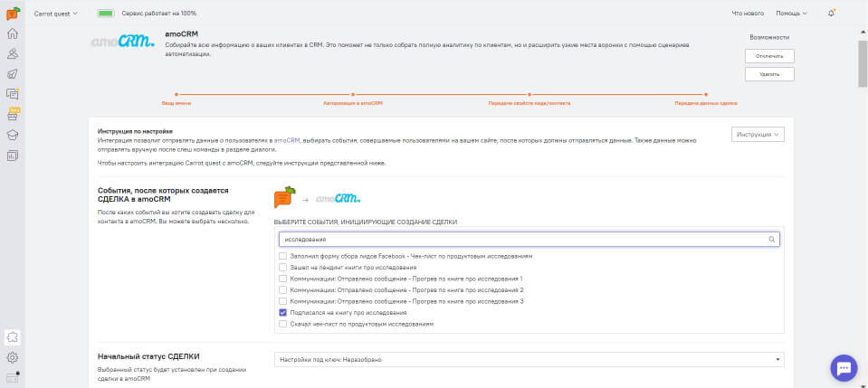Click the notifications bell icon

tap(832, 14)
